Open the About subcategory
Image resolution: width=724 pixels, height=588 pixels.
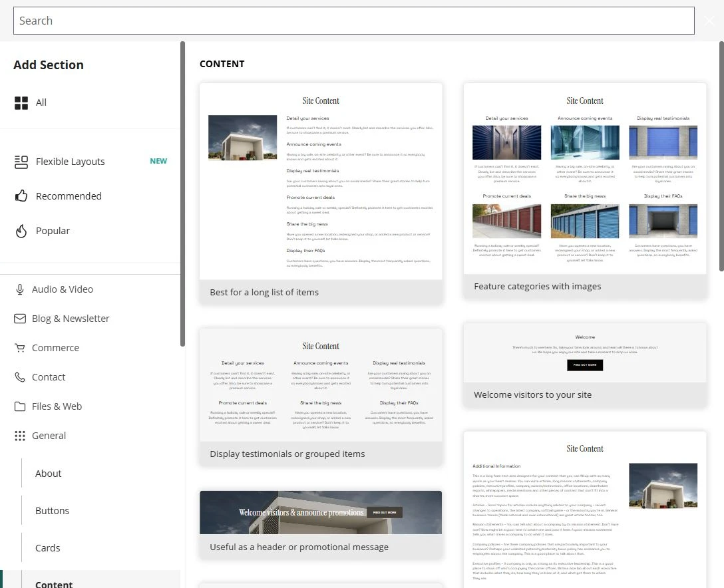point(48,474)
